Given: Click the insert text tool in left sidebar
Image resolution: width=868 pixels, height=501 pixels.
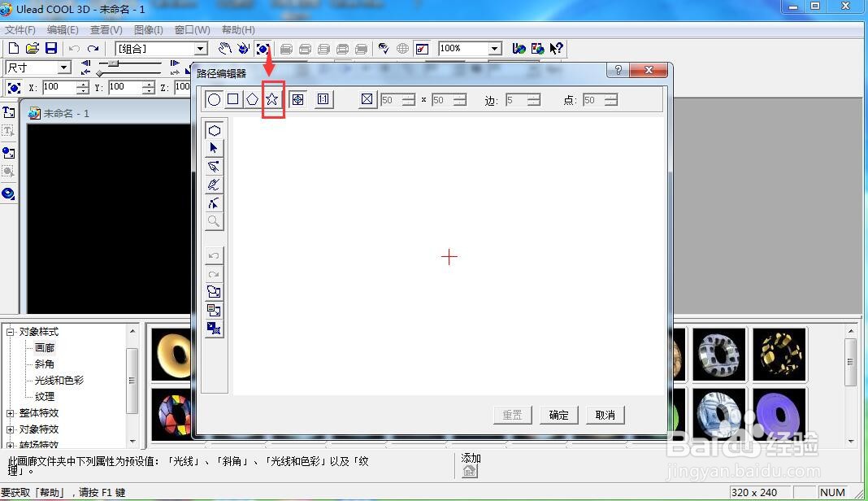Looking at the screenshot, I should [x=8, y=113].
